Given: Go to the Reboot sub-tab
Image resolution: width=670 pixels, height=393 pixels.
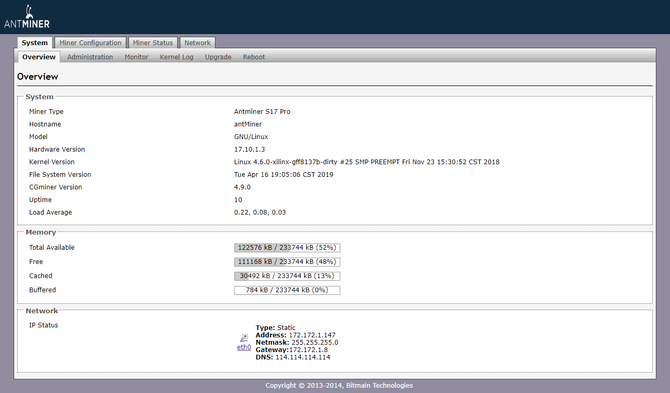Looking at the screenshot, I should click(x=254, y=57).
